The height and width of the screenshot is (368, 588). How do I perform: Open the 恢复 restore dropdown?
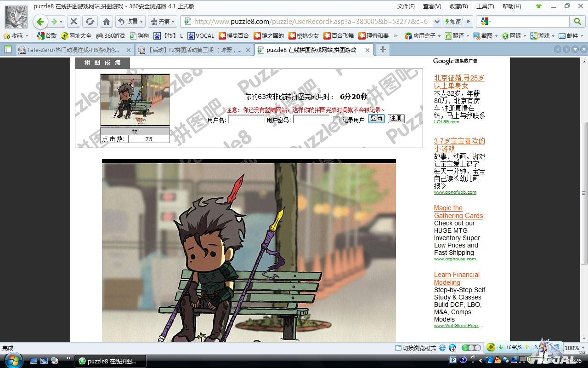click(130, 22)
